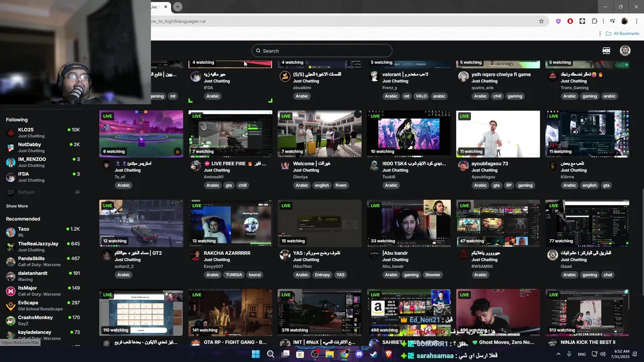Open the ENG language switcher
The image size is (644, 362).
click(x=582, y=354)
